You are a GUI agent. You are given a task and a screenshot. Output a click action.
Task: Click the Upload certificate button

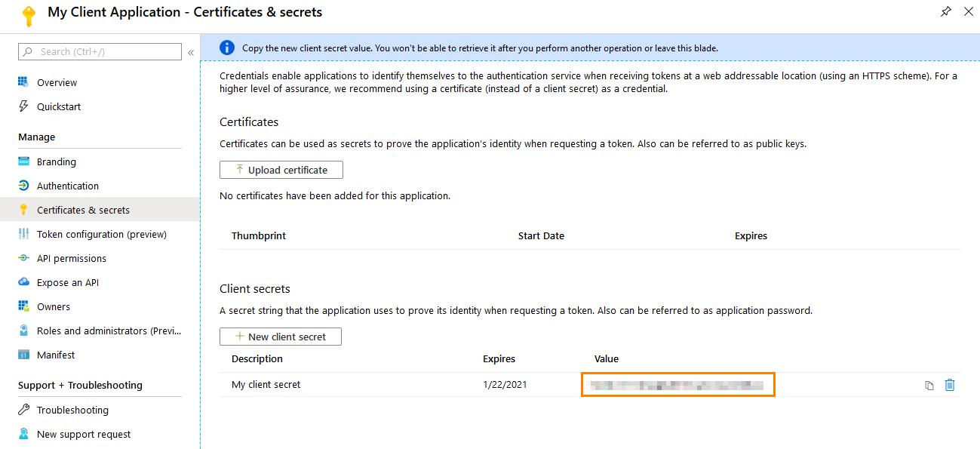281,169
